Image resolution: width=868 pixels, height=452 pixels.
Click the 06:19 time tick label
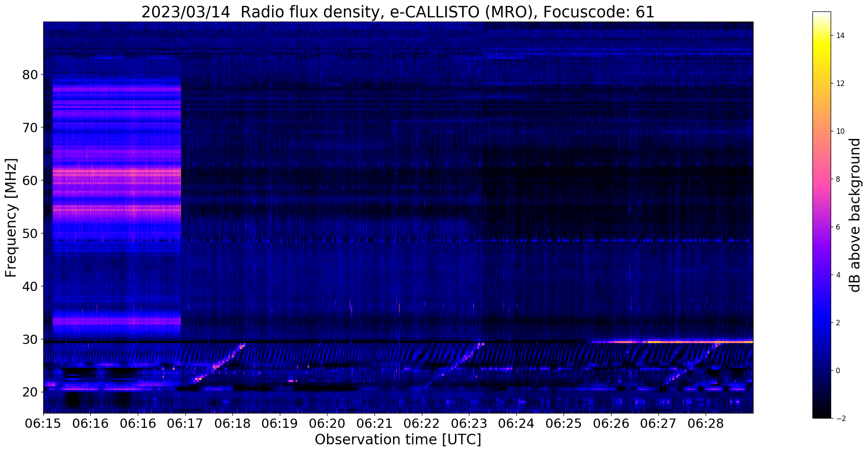[279, 424]
